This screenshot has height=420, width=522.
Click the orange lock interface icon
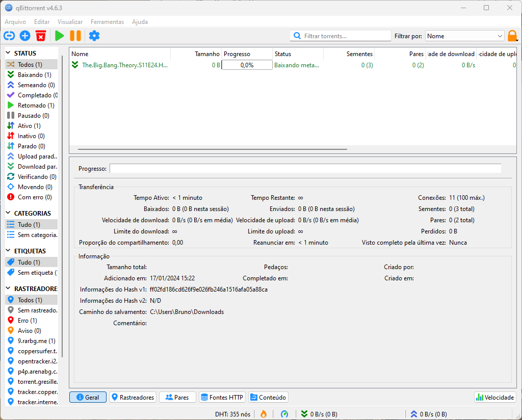pyautogui.click(x=512, y=36)
